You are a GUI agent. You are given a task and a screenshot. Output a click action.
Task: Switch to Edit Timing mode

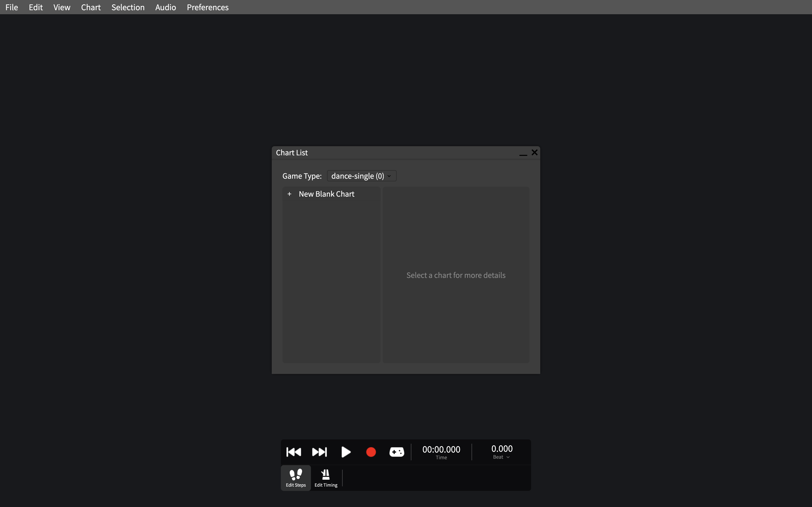coord(326,478)
